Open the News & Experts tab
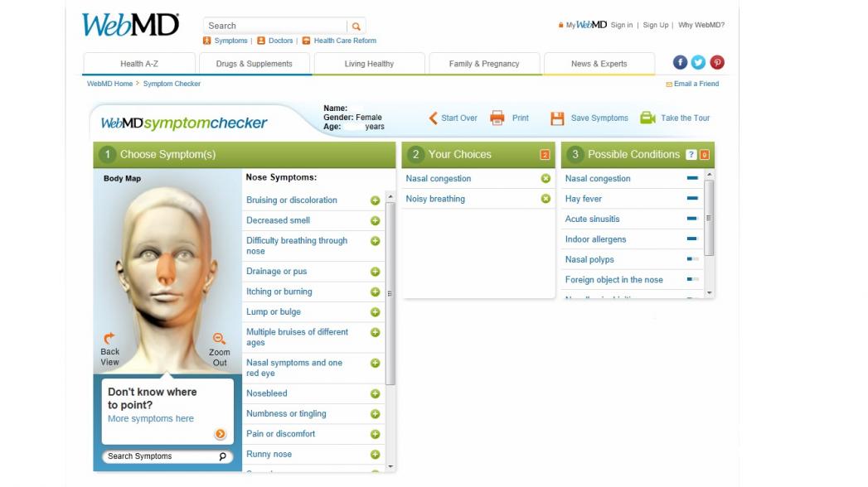 click(x=599, y=64)
